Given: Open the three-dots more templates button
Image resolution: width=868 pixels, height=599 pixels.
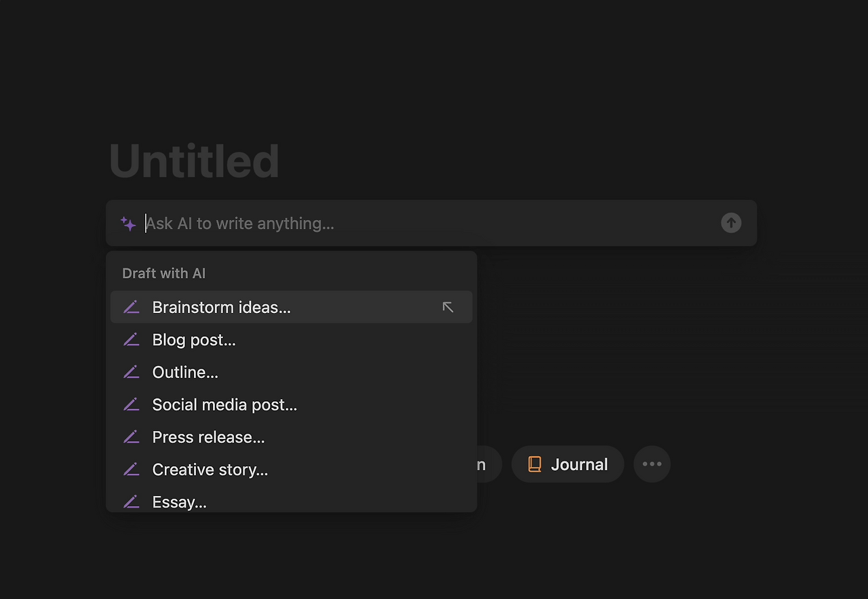Looking at the screenshot, I should click(652, 464).
